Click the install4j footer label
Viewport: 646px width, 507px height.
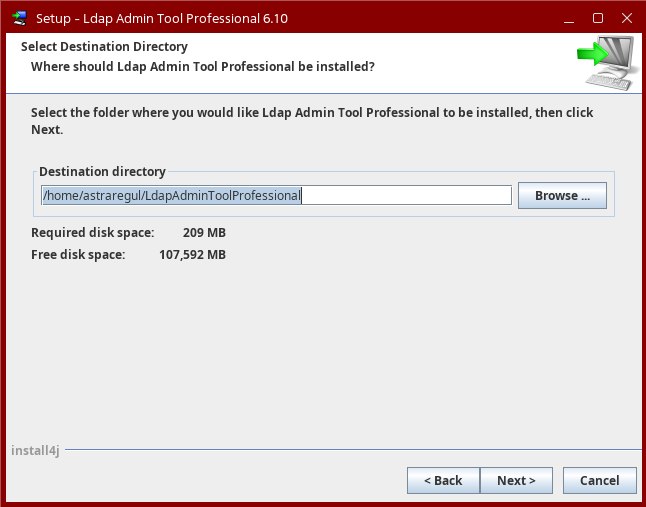[35, 450]
